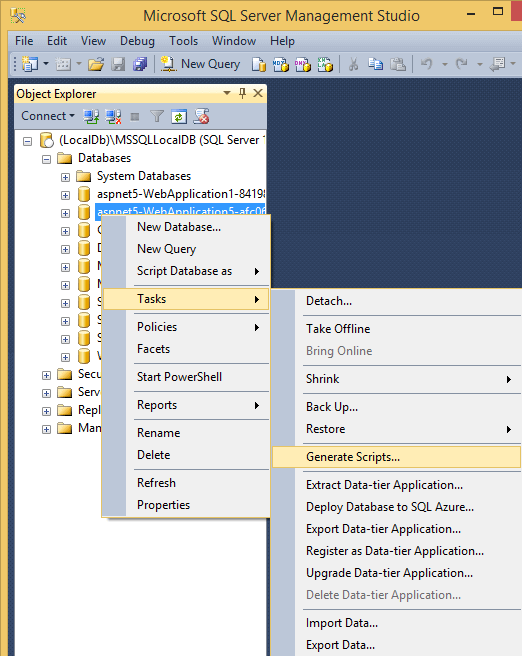Open the Script Database as submenu
This screenshot has width=522, height=656.
click(x=186, y=271)
